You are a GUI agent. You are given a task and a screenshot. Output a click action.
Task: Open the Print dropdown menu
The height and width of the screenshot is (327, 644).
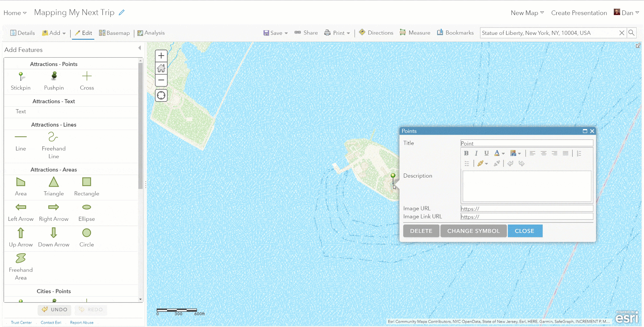click(x=337, y=33)
